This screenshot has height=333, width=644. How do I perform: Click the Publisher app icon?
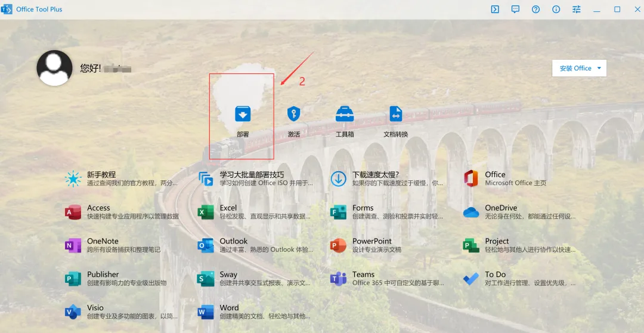click(x=73, y=279)
